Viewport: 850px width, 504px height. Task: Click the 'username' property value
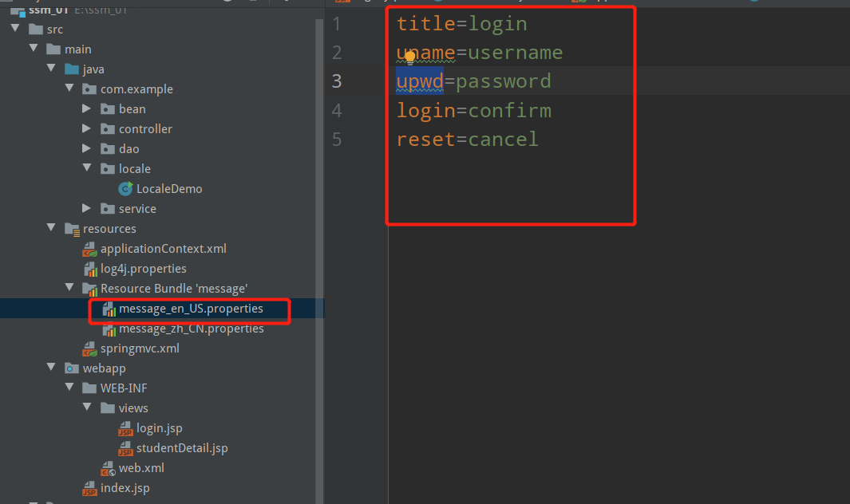[x=516, y=53]
